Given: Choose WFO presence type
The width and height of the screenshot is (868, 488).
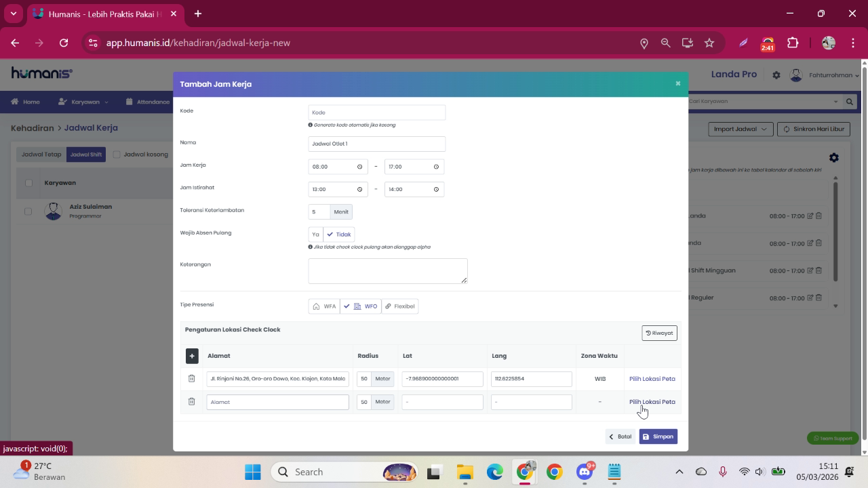Looking at the screenshot, I should [361, 306].
